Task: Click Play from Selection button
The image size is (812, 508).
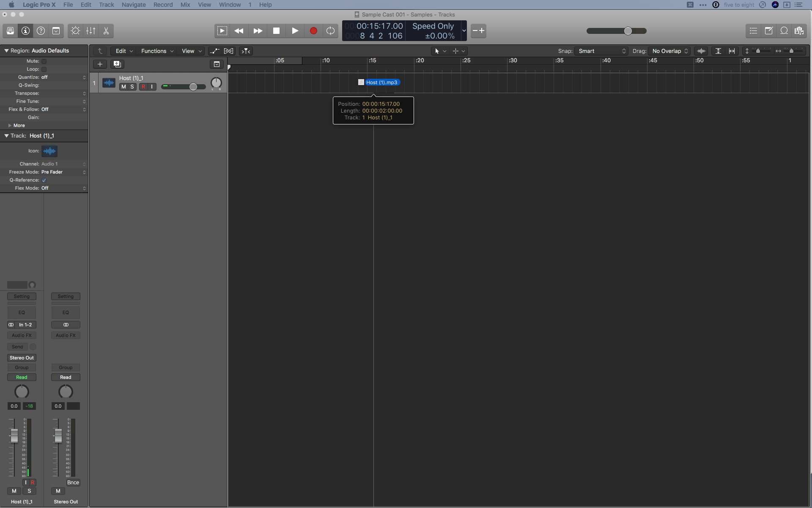Action: tap(222, 31)
